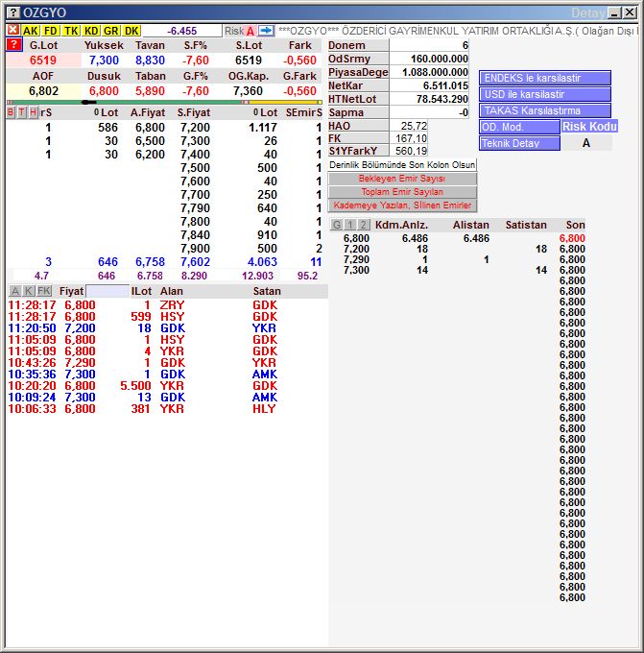Click the Satistan column header
644x653 pixels.
(526, 225)
